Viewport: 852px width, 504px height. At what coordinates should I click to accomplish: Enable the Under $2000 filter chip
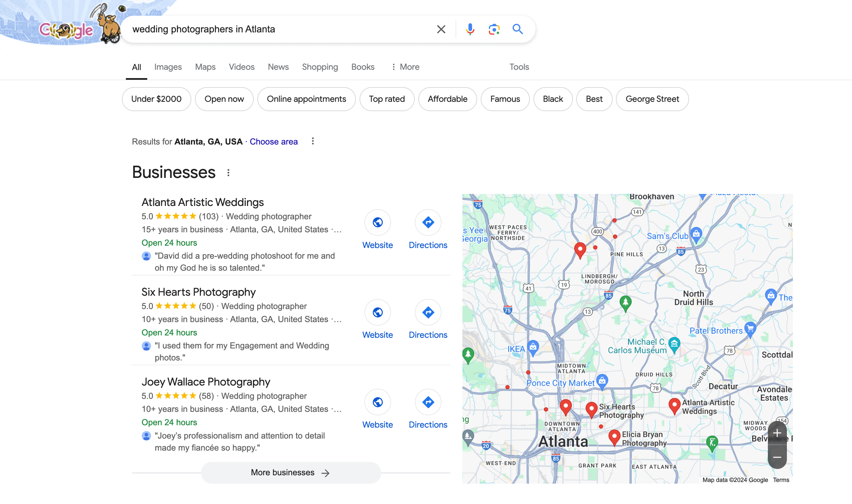[x=156, y=99]
